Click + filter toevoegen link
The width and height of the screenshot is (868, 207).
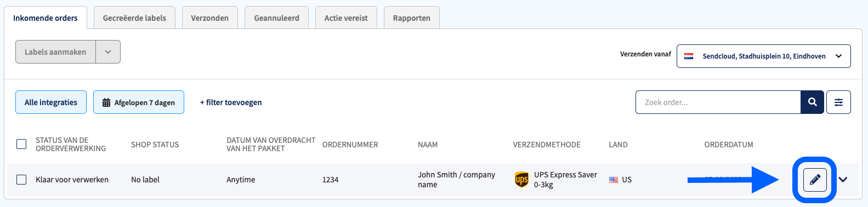[231, 102]
